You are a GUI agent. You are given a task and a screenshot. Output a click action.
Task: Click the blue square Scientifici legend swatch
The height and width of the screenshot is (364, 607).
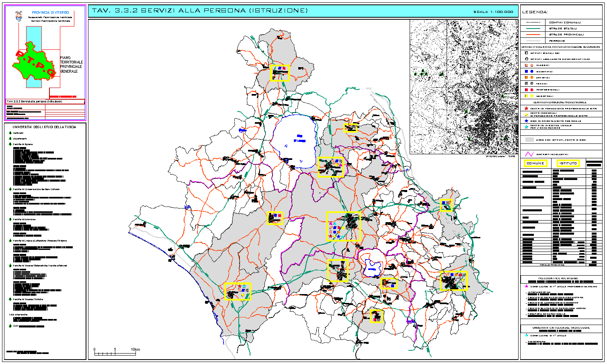(526, 71)
